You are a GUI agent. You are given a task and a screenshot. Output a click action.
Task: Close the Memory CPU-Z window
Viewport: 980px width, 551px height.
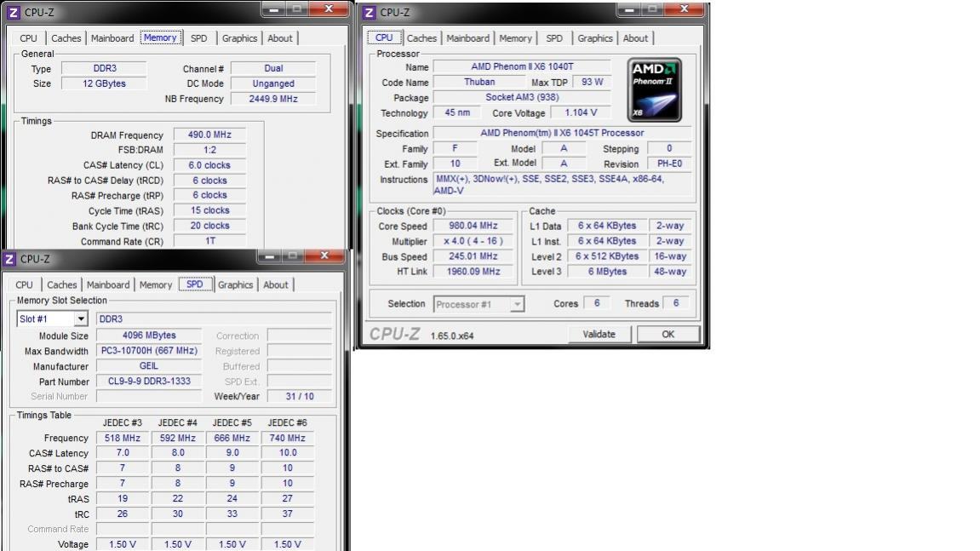click(328, 9)
